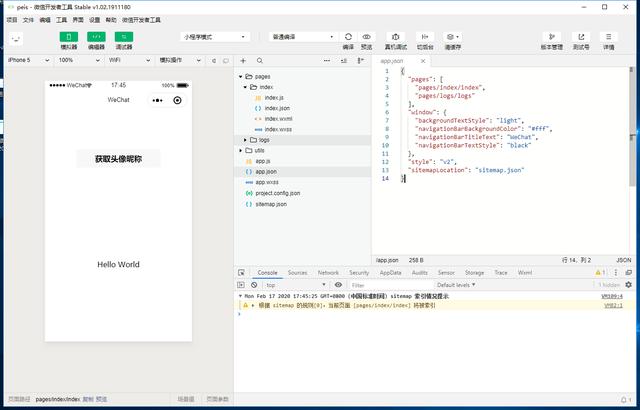640x410 pixels.
Task: Open the 帮助 menu
Action: tap(111, 20)
